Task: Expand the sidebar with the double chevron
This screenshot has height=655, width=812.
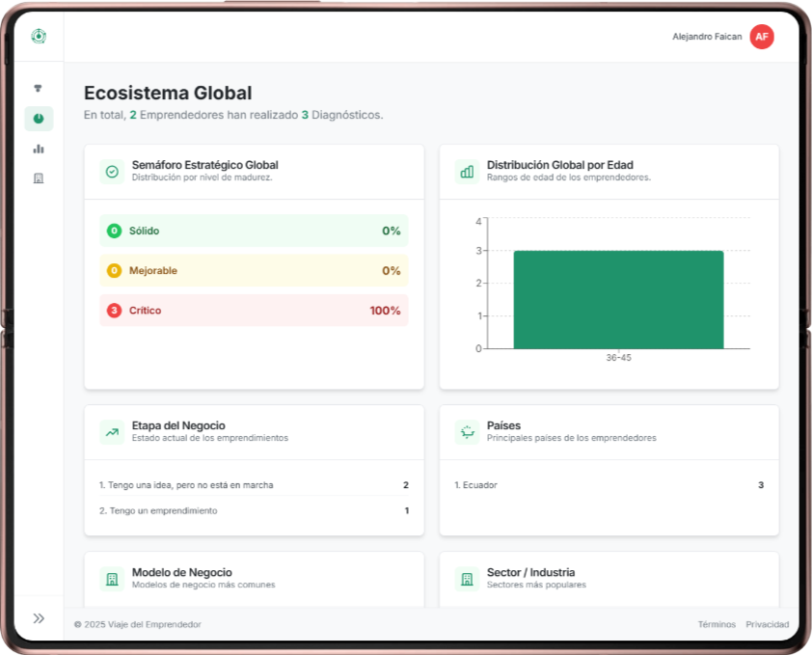Action: 39,616
